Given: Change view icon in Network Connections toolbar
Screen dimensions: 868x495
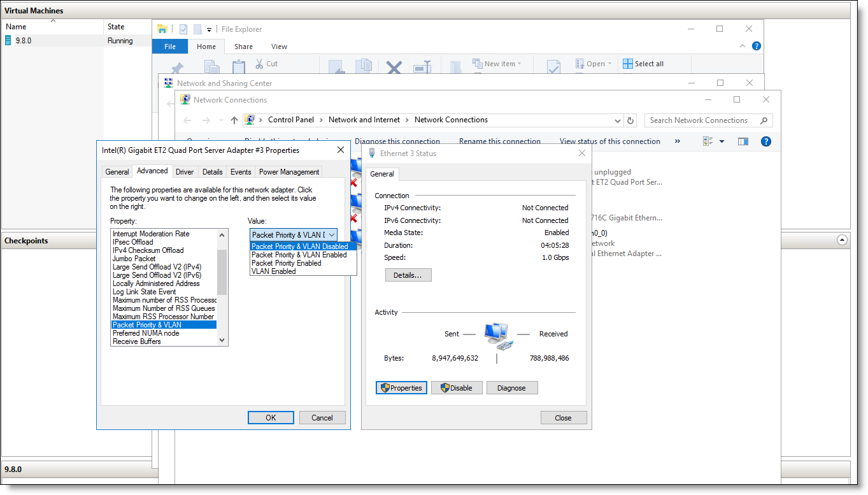Looking at the screenshot, I should point(708,141).
